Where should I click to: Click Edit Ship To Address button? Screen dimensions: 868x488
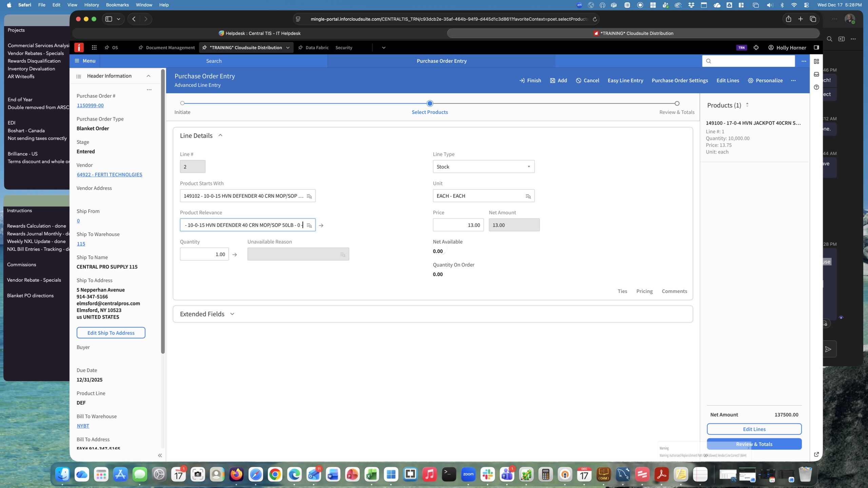(x=111, y=333)
